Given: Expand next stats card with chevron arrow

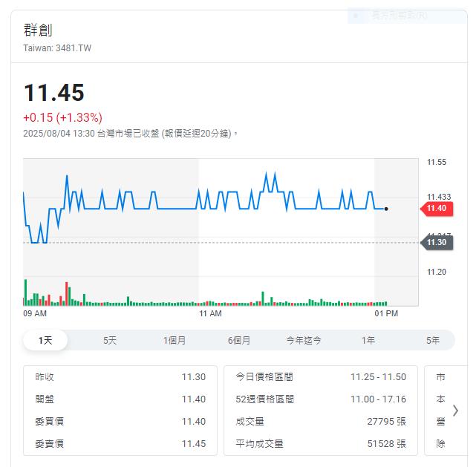Looking at the screenshot, I should [455, 411].
